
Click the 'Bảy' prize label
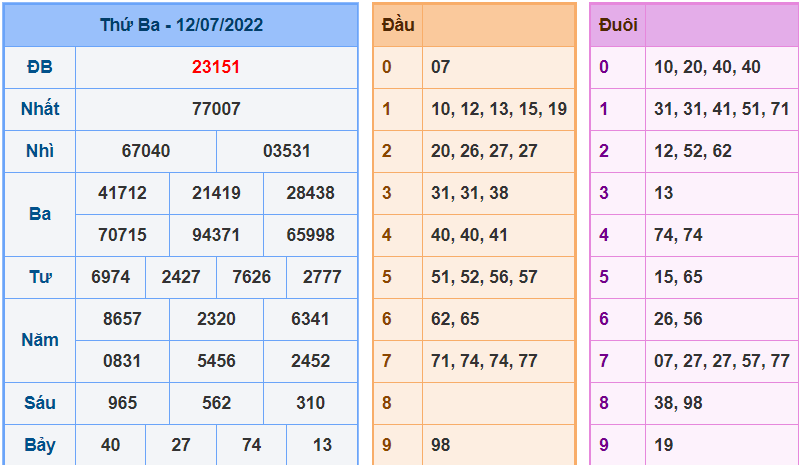pyautogui.click(x=40, y=446)
